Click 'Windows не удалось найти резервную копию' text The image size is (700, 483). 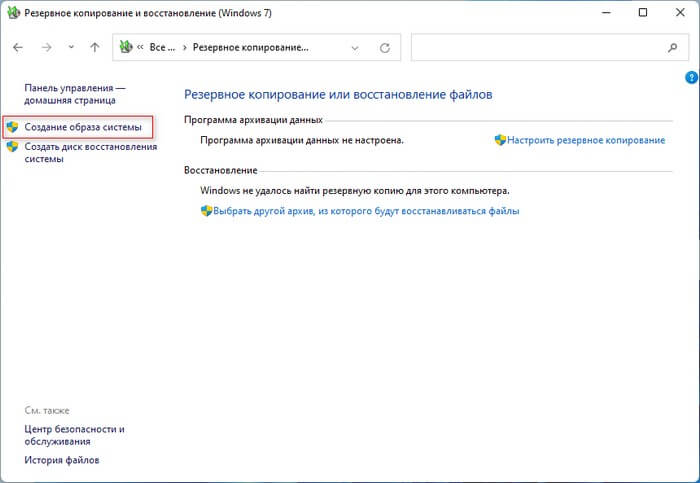[x=354, y=191]
